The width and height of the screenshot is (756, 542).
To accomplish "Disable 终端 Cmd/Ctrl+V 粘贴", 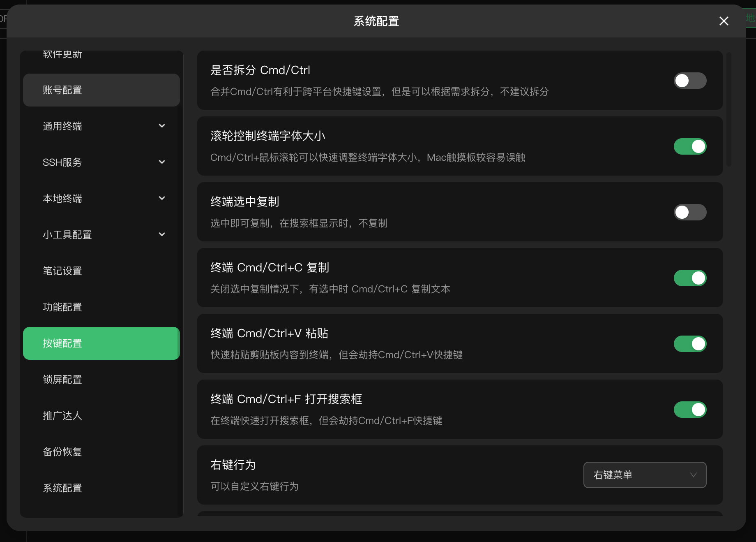I will (x=690, y=344).
